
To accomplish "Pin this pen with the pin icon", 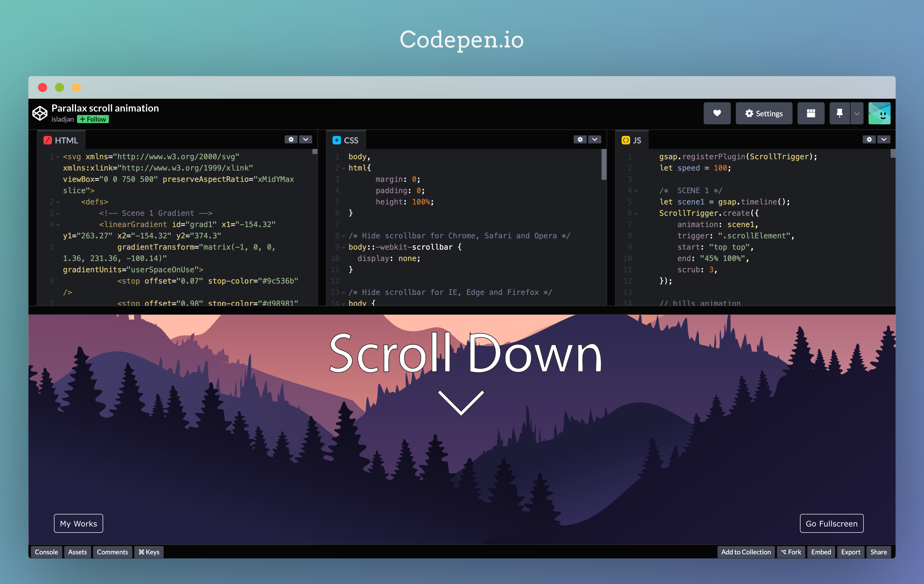I will [x=839, y=113].
